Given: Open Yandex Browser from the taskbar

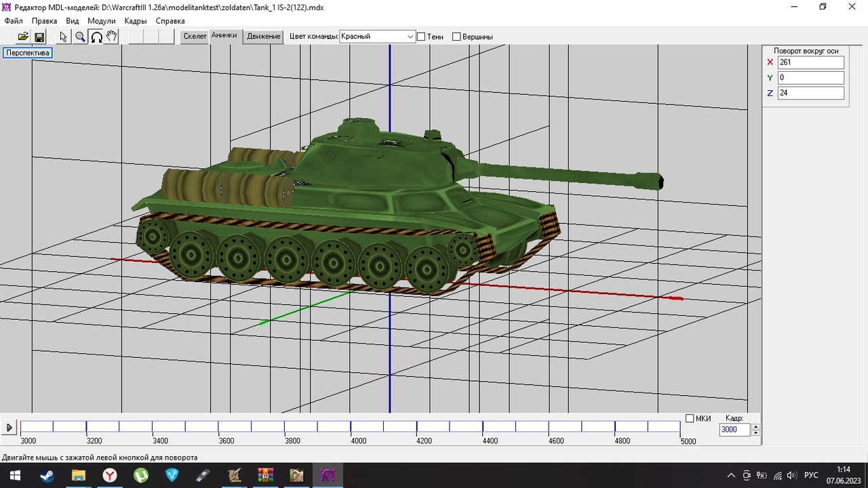Looking at the screenshot, I should 110,476.
